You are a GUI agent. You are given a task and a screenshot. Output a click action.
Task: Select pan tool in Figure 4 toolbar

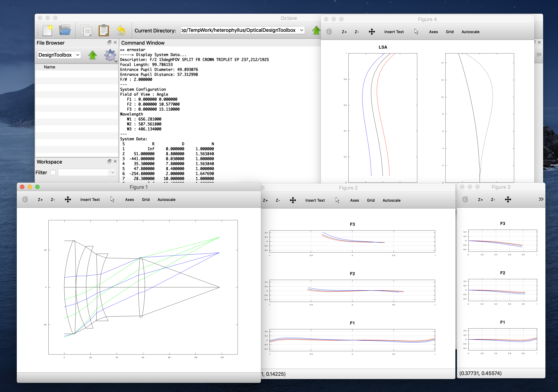pos(372,32)
